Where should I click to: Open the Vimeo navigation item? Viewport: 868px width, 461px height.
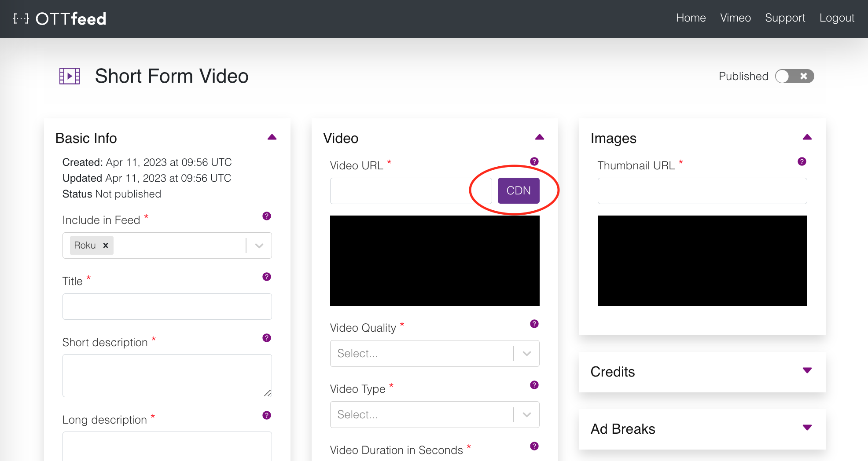[736, 18]
